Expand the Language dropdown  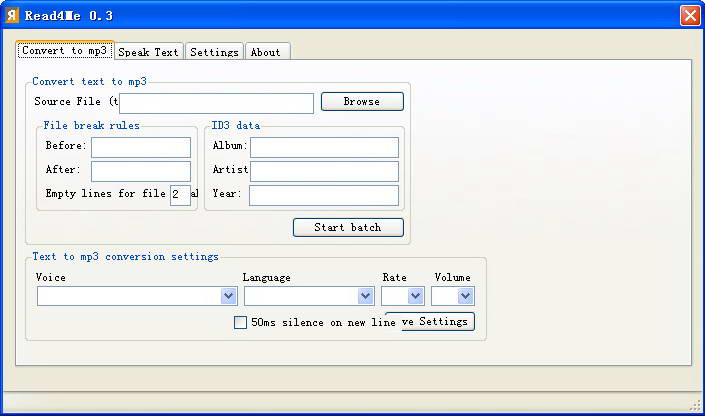(x=366, y=296)
